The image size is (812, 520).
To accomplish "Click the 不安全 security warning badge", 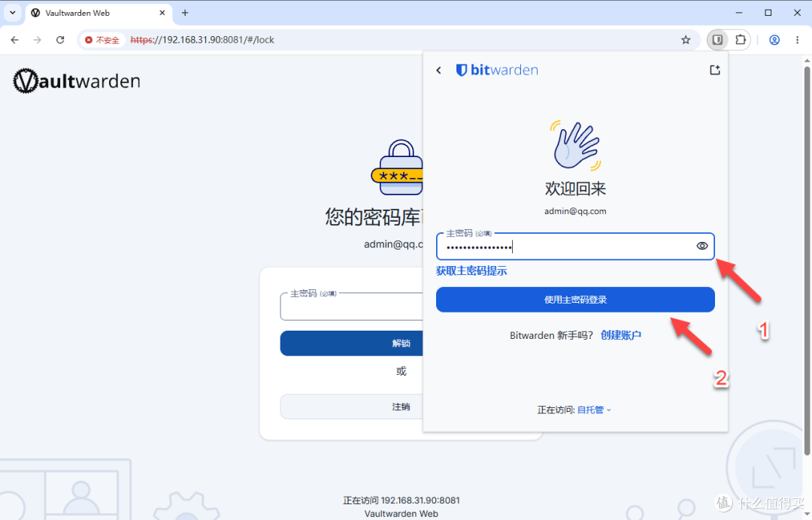I will (x=102, y=40).
